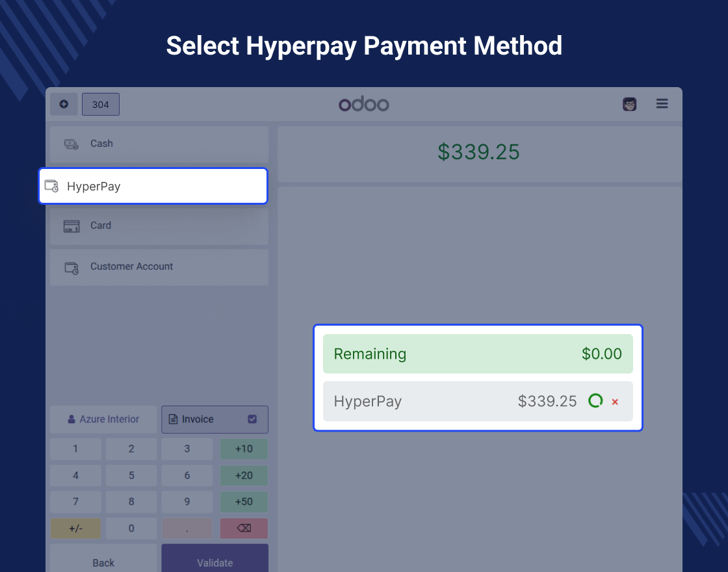Viewport: 728px width, 572px height.
Task: Select the Cash payment method
Action: pyautogui.click(x=159, y=144)
